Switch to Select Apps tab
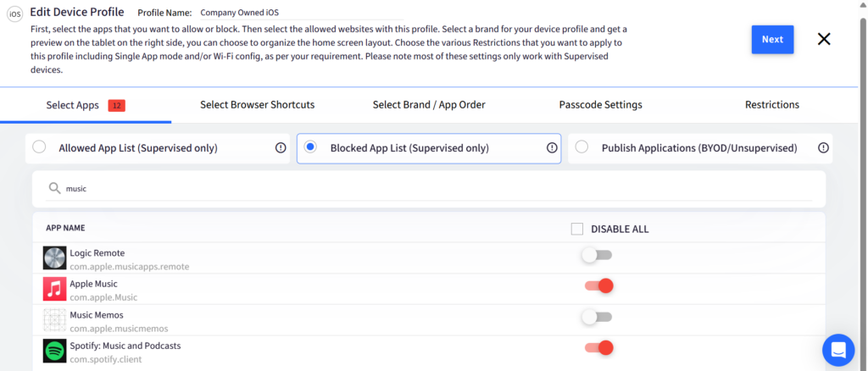This screenshot has height=371, width=868. click(x=86, y=105)
